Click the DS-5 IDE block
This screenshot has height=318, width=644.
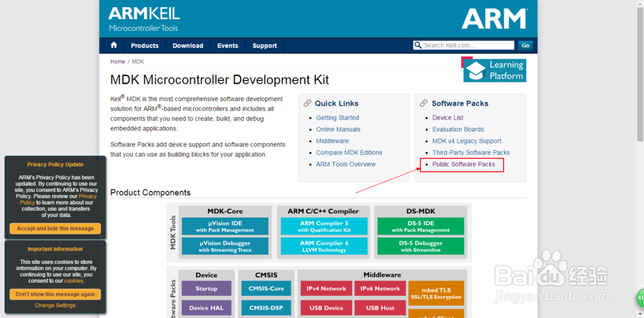click(x=421, y=227)
